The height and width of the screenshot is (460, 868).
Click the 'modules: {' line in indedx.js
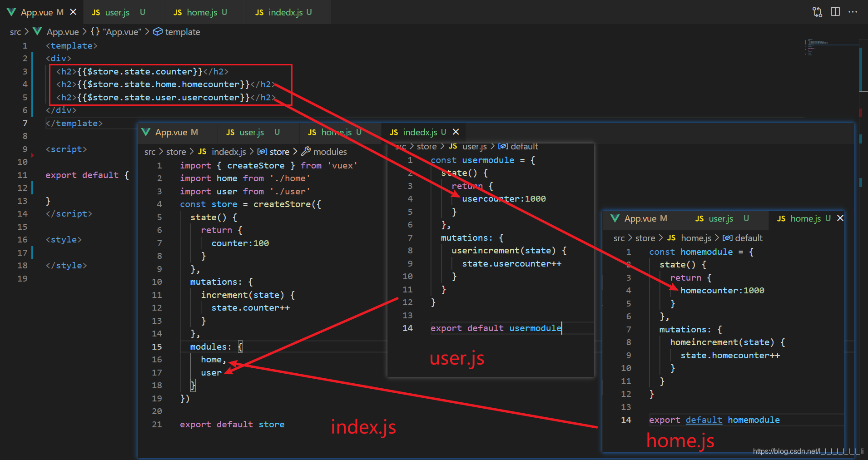coord(216,347)
